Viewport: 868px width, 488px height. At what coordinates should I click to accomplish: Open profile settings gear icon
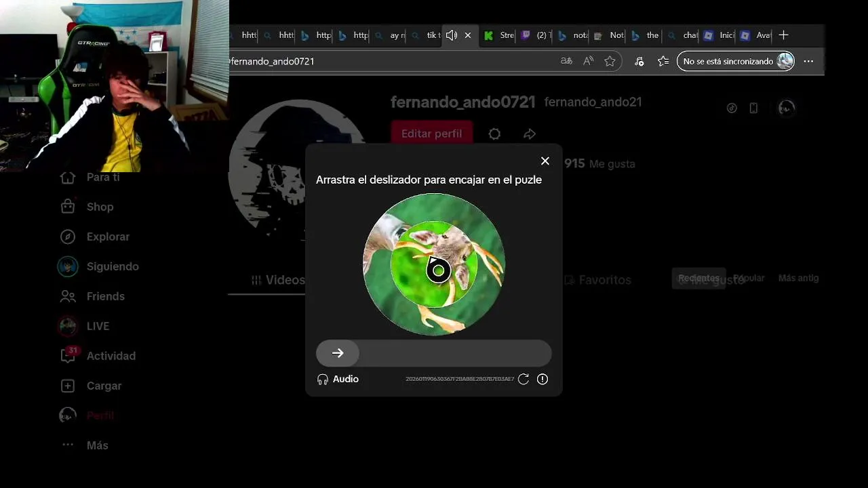(x=494, y=134)
